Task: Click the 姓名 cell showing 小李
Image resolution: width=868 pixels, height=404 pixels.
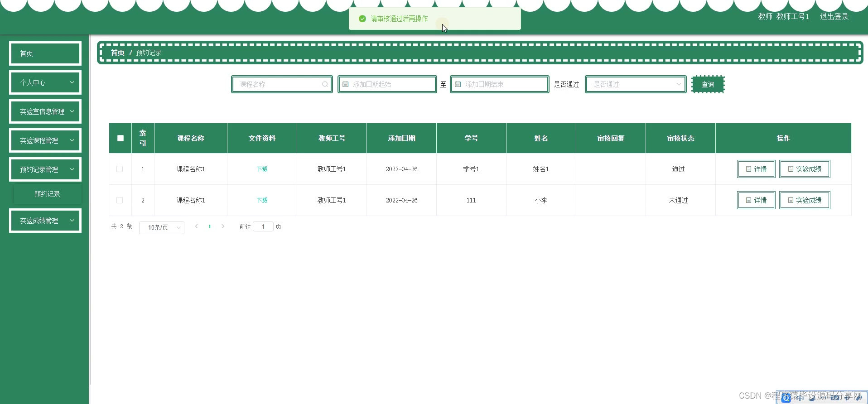Action: (541, 200)
